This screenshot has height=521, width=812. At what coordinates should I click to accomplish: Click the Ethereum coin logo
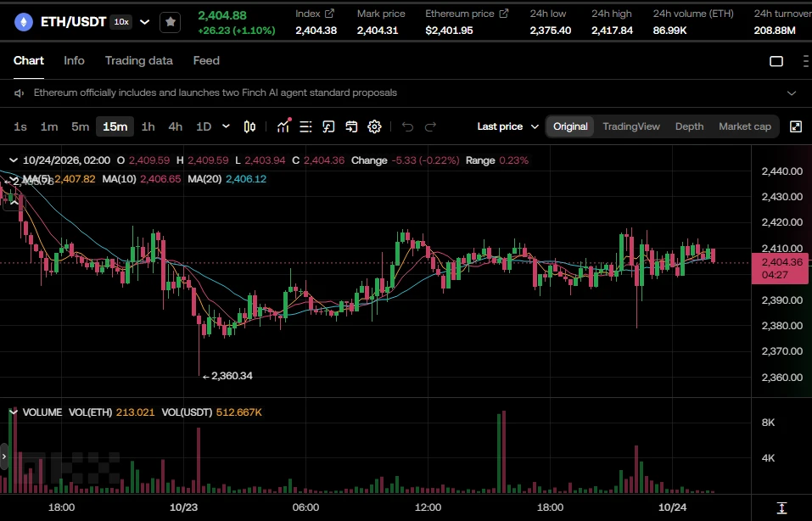[23, 22]
